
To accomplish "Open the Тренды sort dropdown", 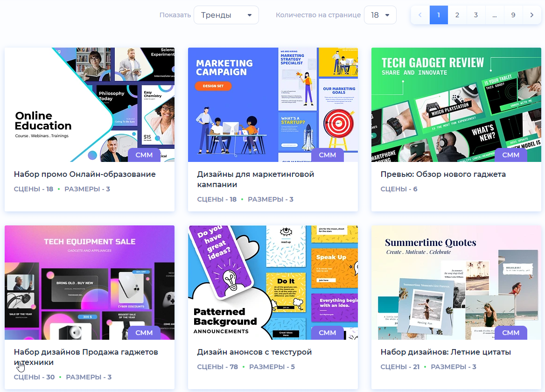I will [x=226, y=15].
